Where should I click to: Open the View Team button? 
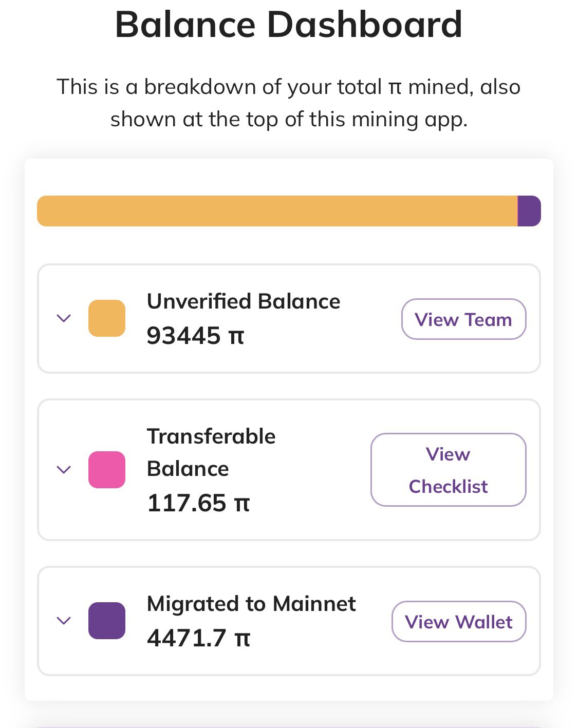point(463,319)
